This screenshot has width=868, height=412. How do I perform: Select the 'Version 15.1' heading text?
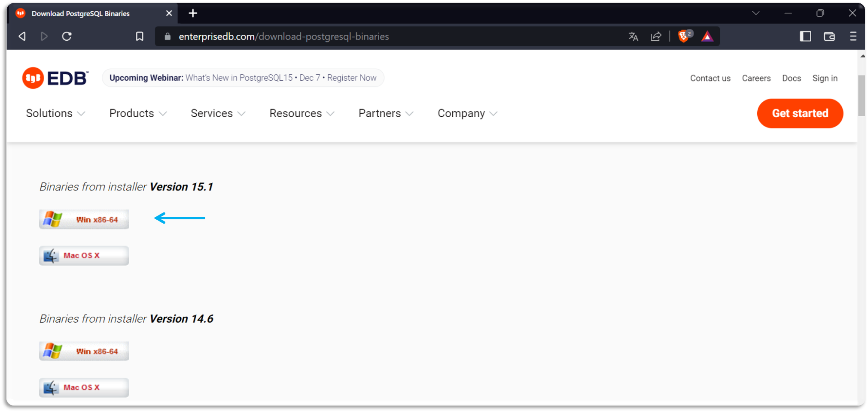(181, 187)
